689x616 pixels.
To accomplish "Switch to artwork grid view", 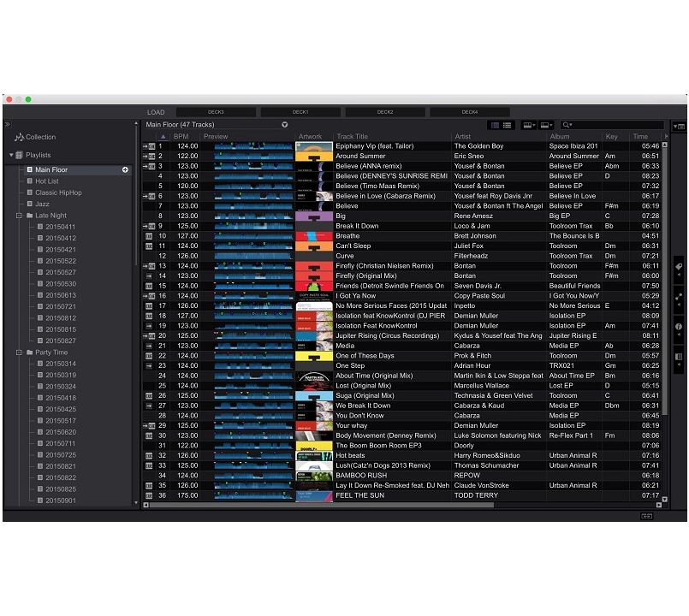I will click(x=495, y=125).
